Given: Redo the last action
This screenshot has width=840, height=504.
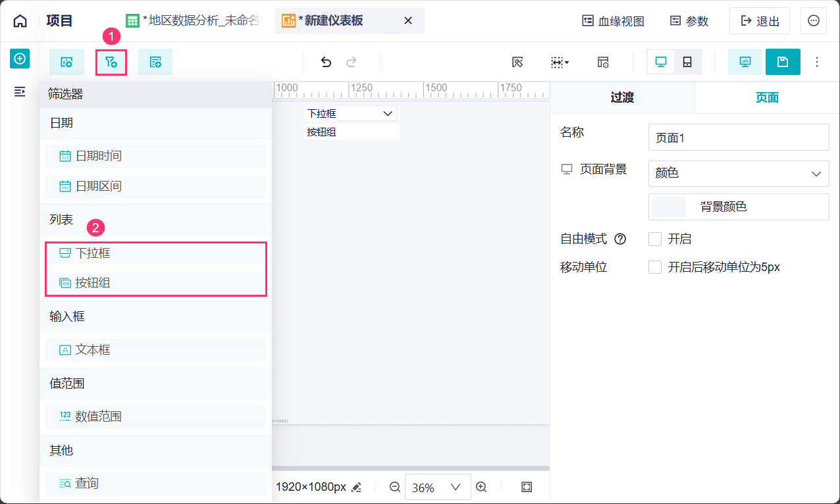Looking at the screenshot, I should 352,62.
